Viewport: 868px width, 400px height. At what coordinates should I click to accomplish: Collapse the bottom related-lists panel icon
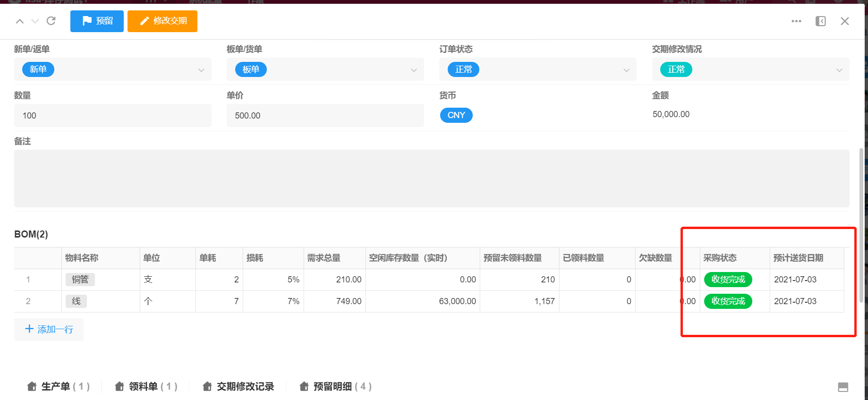[843, 387]
